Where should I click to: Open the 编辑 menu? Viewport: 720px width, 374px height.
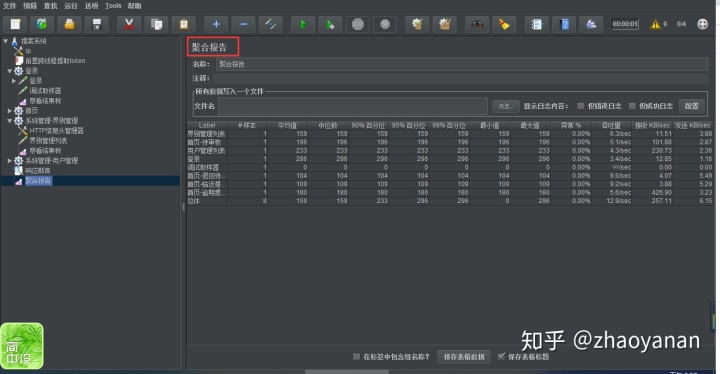click(30, 6)
